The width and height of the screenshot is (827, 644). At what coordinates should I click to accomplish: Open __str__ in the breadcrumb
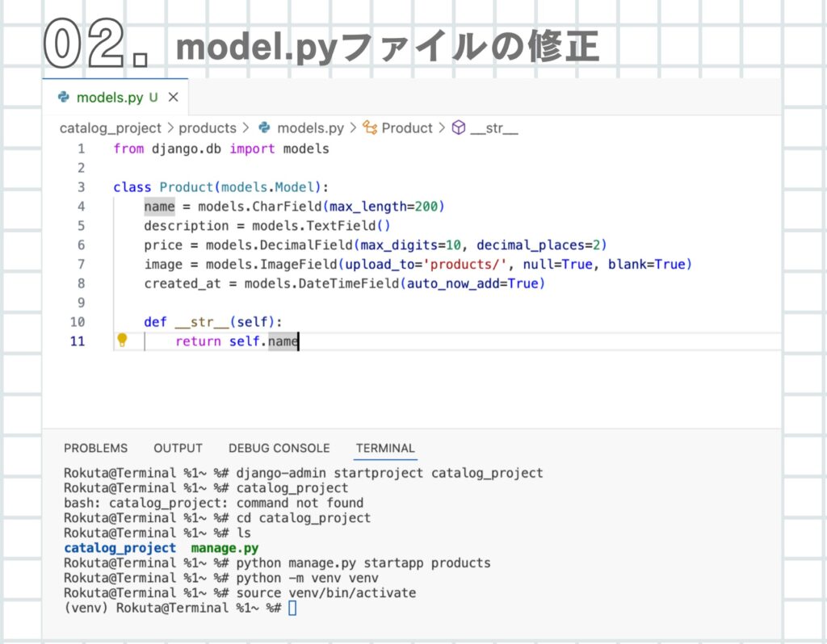click(494, 128)
